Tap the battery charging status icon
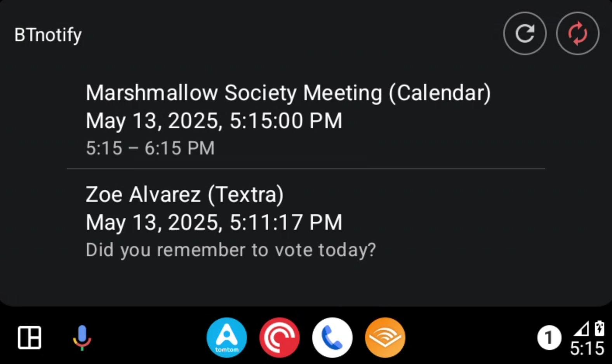Viewport: 612px width, 364px height. [599, 328]
